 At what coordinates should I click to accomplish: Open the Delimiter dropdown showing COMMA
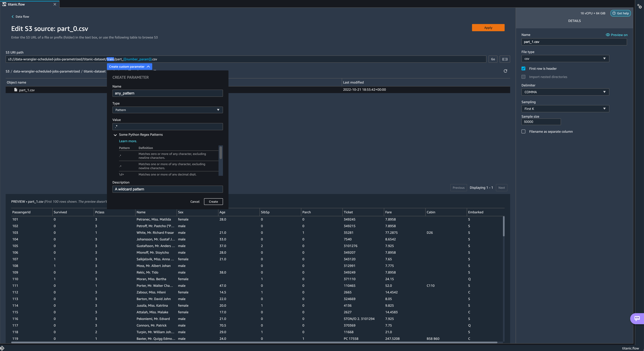click(565, 92)
